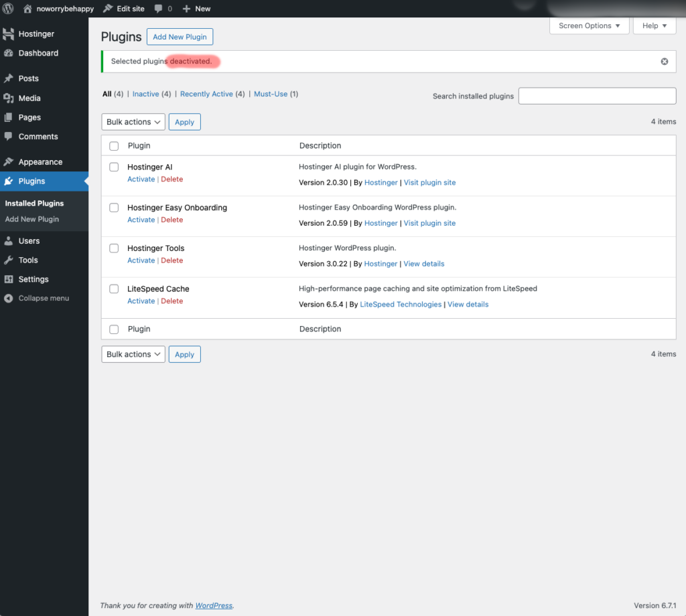Click the 'LiteSpeed Cache' plugin name
Image resolution: width=686 pixels, height=616 pixels.
[158, 289]
